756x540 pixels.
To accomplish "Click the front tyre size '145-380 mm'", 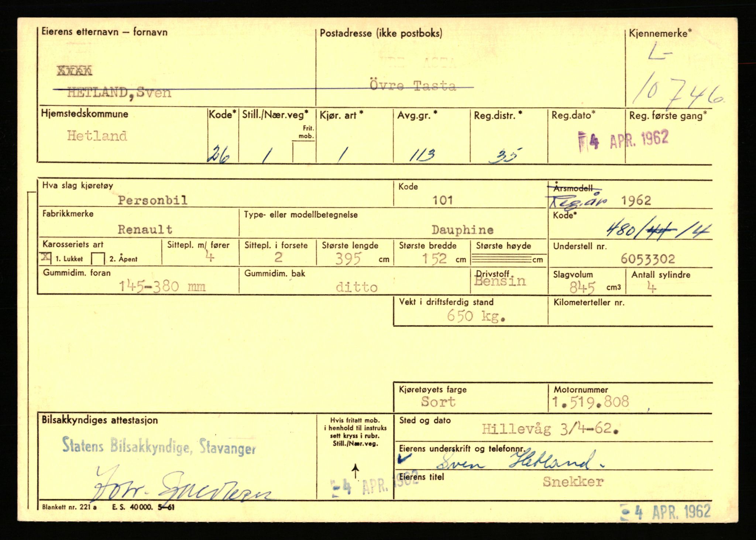I will coord(162,286).
